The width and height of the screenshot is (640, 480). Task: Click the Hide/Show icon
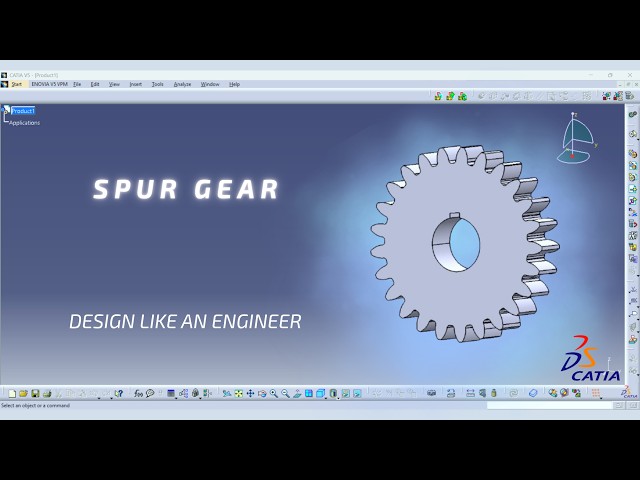click(345, 393)
